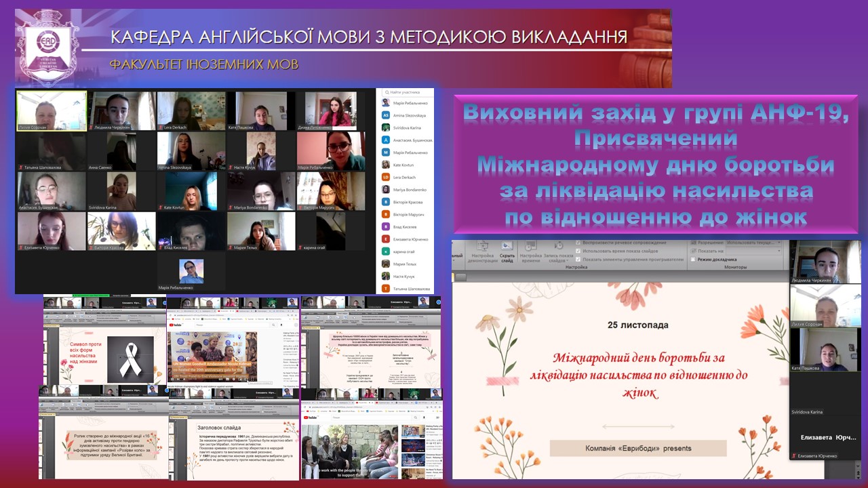The image size is (868, 488).
Task: Toggle Использовать время показа слайдов checkbox
Action: click(578, 251)
